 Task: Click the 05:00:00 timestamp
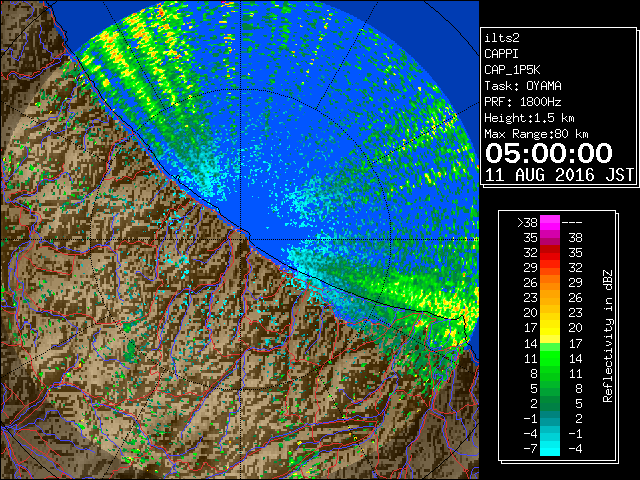point(549,153)
